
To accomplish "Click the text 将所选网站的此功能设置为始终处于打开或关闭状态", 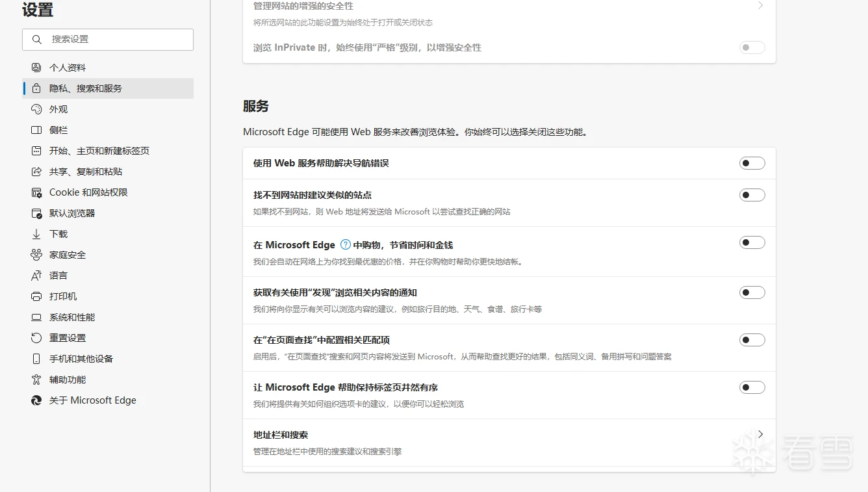I will pyautogui.click(x=343, y=23).
